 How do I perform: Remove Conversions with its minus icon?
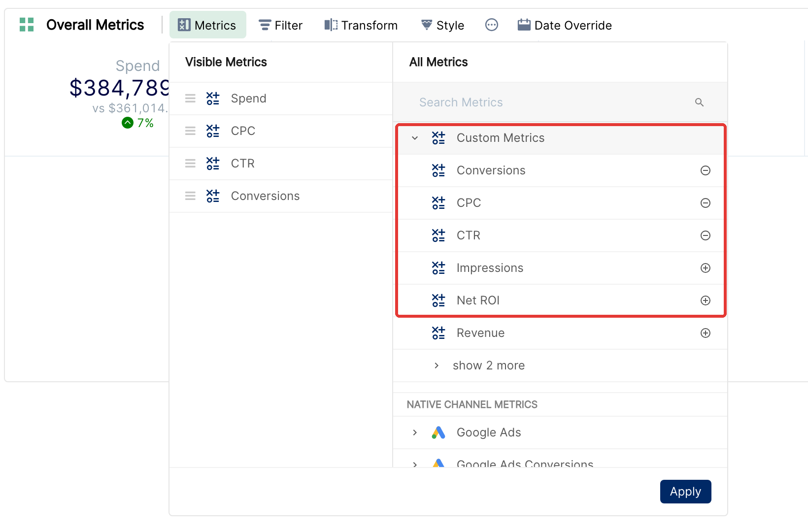706,170
